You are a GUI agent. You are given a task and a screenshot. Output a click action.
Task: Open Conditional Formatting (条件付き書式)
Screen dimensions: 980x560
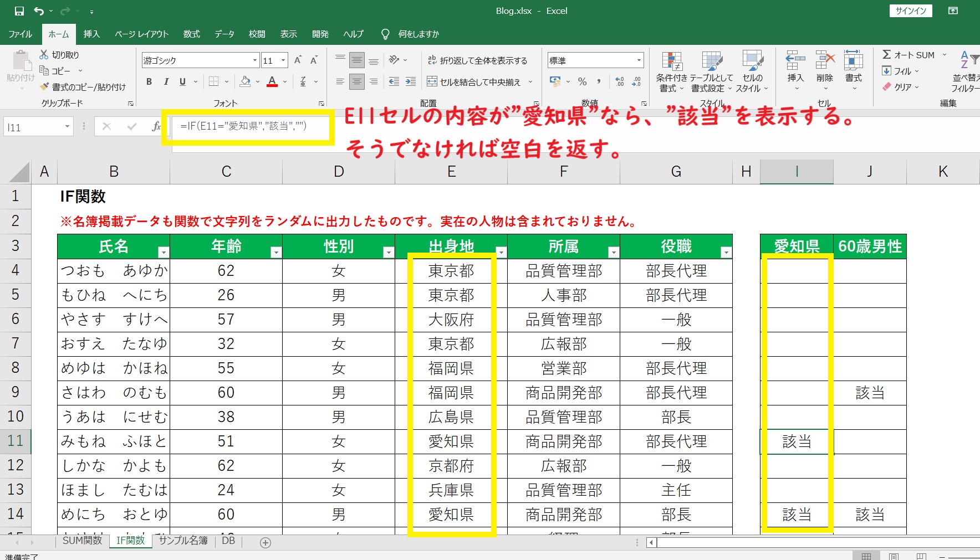click(672, 72)
